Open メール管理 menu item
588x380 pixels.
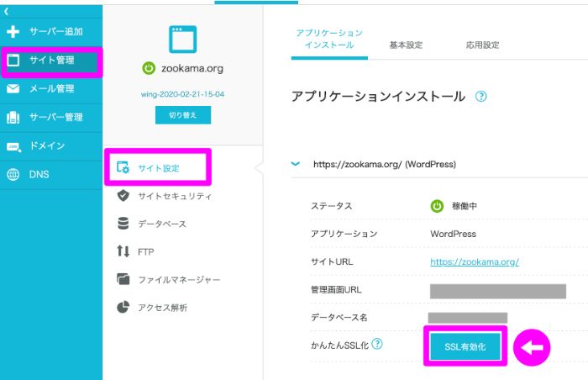tap(51, 89)
